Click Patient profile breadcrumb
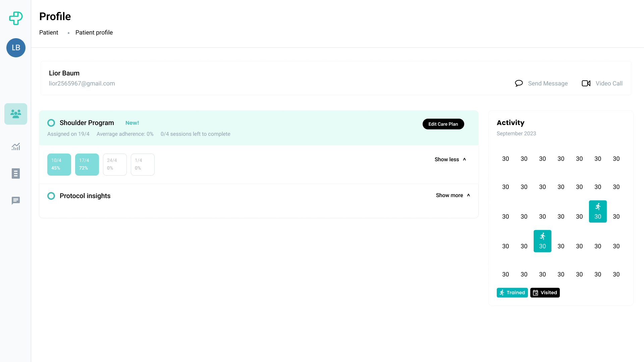 coord(94,33)
